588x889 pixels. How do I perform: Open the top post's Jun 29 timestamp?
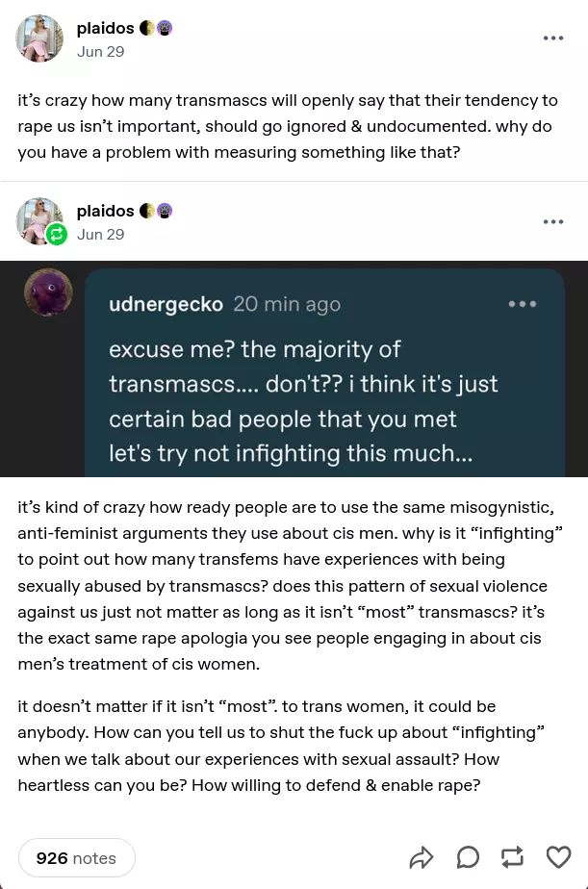pyautogui.click(x=101, y=52)
